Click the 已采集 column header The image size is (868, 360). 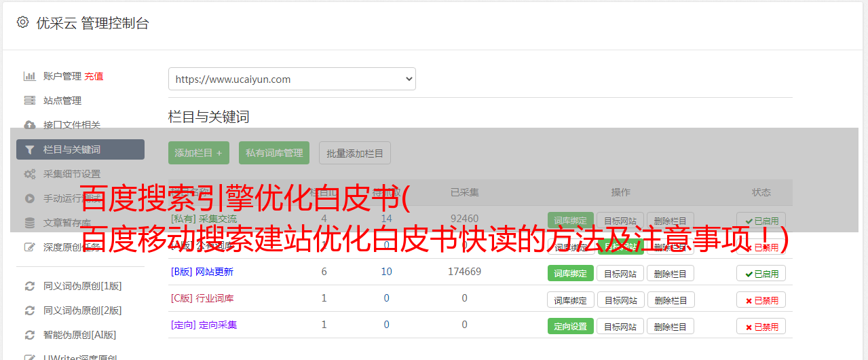click(x=464, y=192)
